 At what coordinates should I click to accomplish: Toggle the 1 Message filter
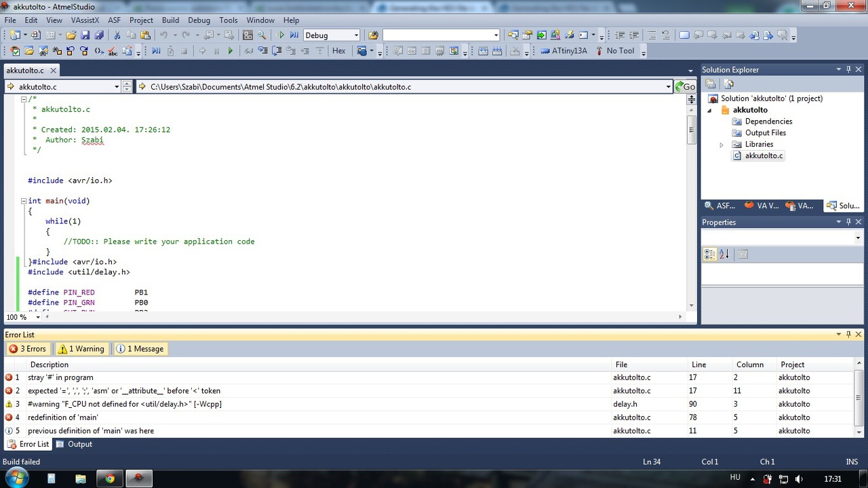(x=140, y=349)
